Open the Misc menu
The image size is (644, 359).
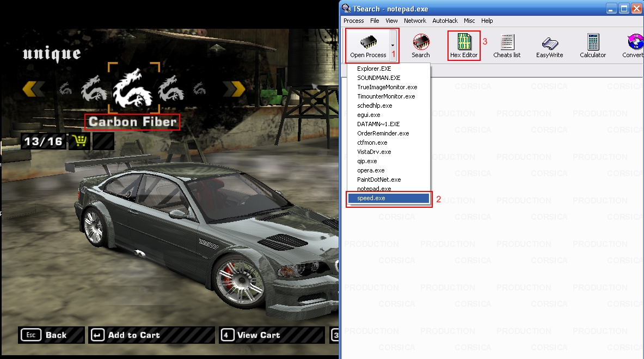pyautogui.click(x=469, y=21)
